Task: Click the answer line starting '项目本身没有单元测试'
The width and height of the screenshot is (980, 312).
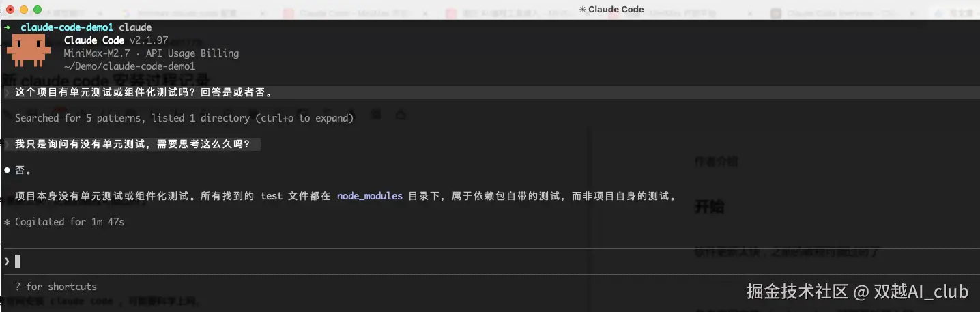Action: click(346, 196)
